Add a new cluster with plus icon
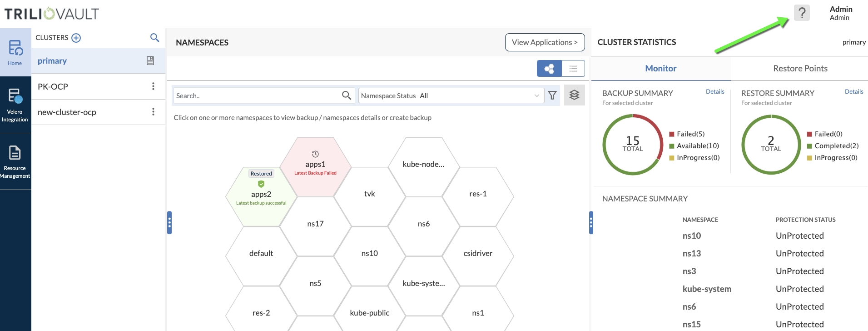The width and height of the screenshot is (868, 331). (x=76, y=38)
